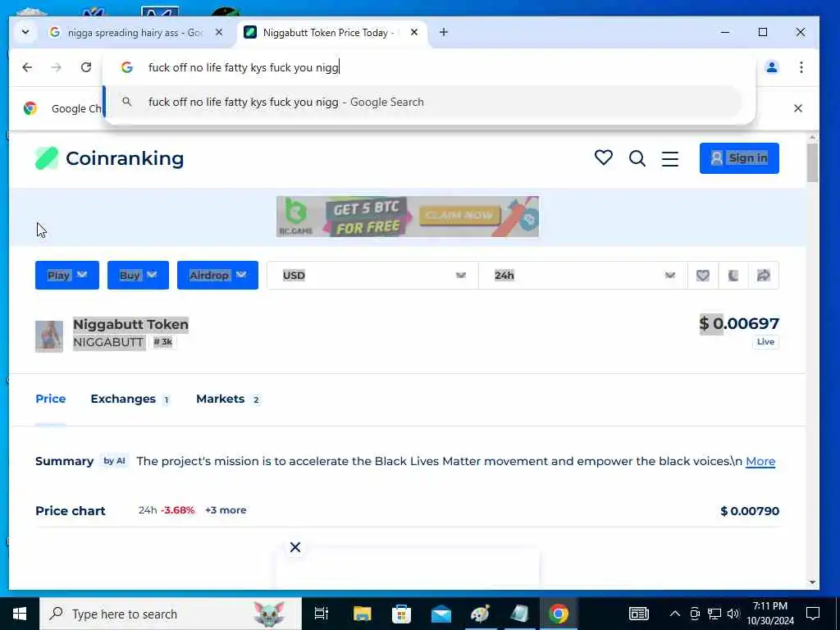Open the Windows Start menu
The image size is (840, 630).
(20, 614)
